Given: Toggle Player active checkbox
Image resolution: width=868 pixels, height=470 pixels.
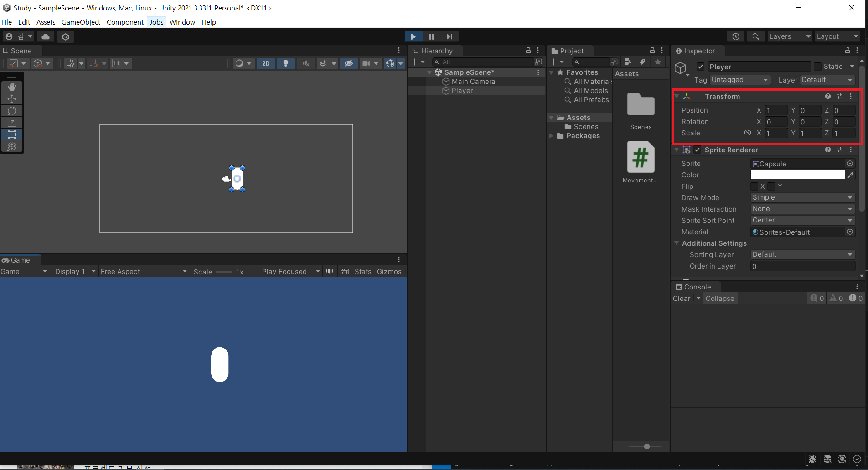Looking at the screenshot, I should (701, 67).
